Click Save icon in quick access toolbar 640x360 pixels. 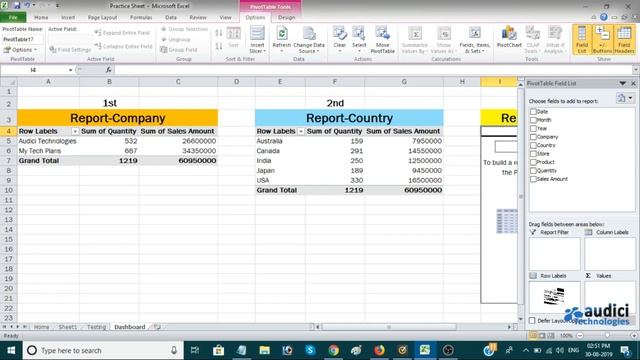(x=17, y=6)
